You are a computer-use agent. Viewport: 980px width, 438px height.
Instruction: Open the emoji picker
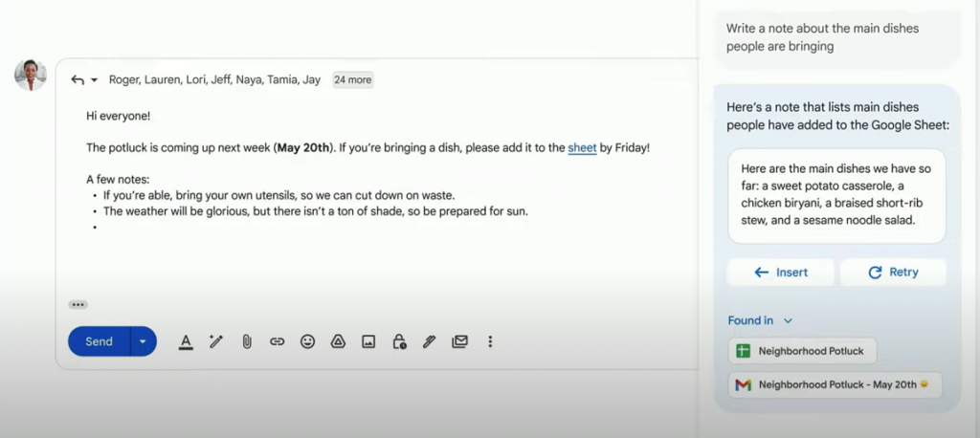click(307, 341)
